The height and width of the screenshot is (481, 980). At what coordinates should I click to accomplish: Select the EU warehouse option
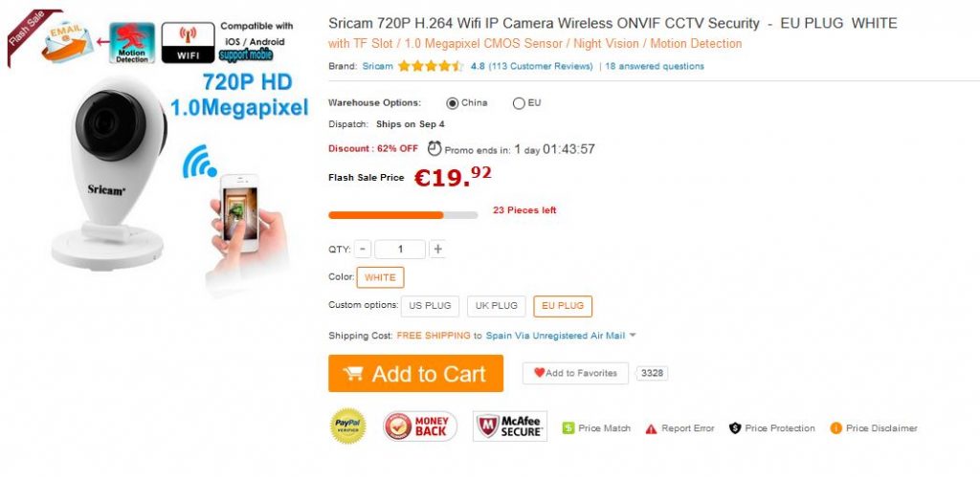[519, 103]
